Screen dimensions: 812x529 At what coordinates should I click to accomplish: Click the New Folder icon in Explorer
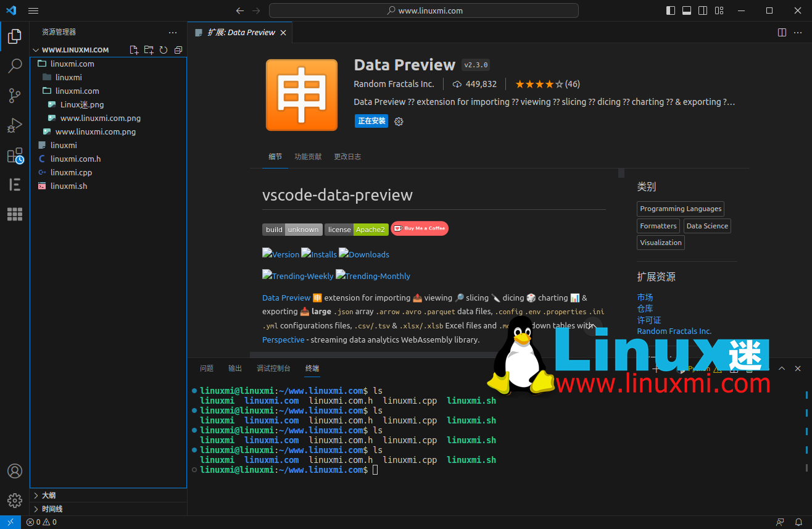[x=149, y=50]
